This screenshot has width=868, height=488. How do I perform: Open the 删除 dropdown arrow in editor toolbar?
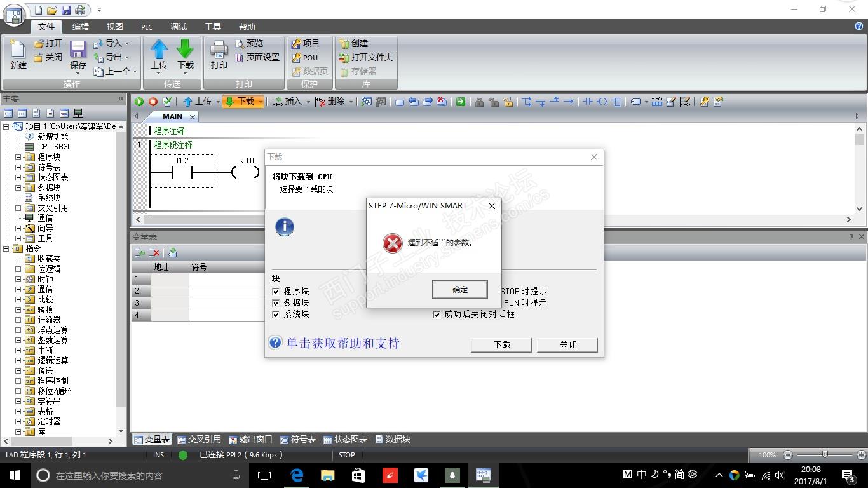click(351, 102)
